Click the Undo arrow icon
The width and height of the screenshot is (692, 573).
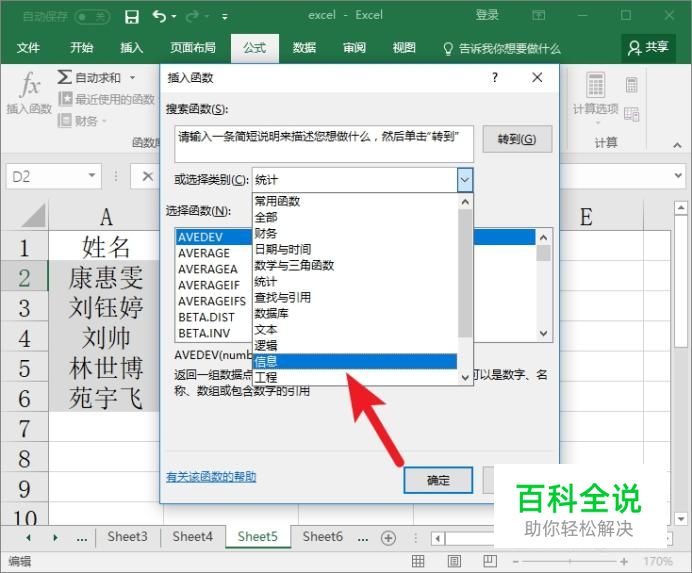click(160, 16)
